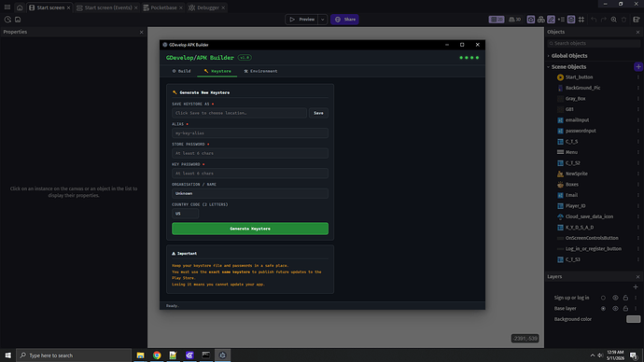Click the green Generate Keystore button

point(250,229)
